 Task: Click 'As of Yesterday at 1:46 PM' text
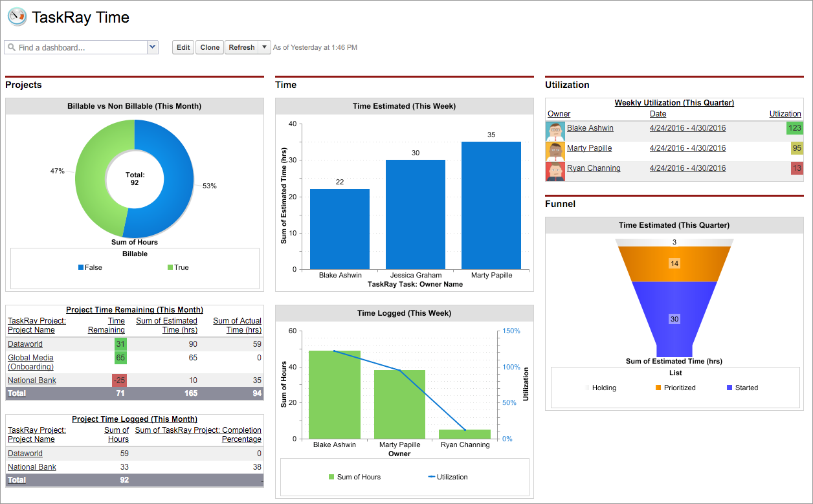[315, 47]
